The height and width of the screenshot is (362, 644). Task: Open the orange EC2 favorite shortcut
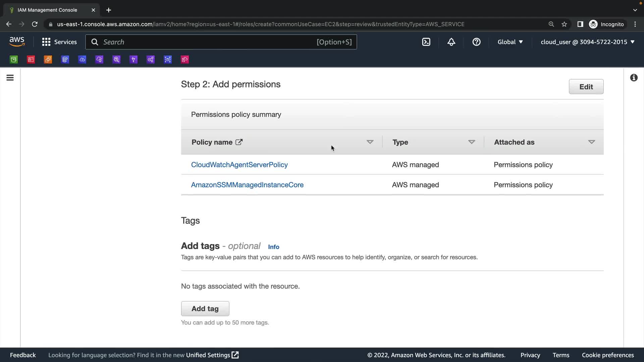(48, 60)
